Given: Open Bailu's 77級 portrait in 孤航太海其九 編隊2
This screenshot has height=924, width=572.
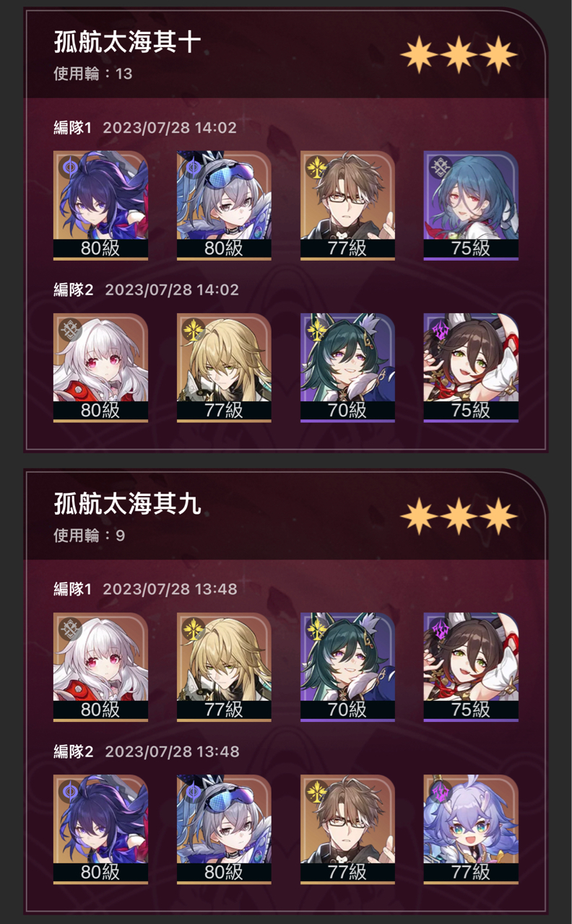Looking at the screenshot, I should [471, 829].
